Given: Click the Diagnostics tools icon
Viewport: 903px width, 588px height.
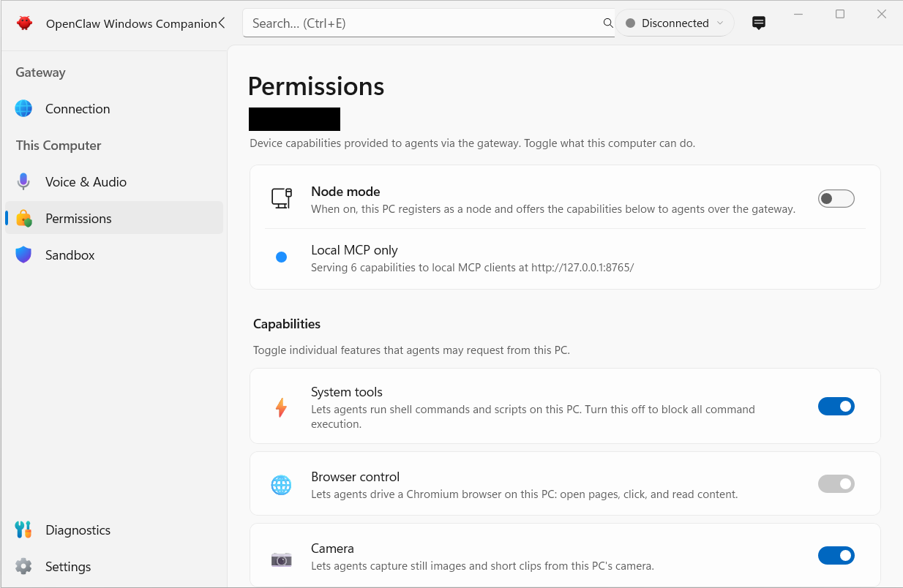Looking at the screenshot, I should pos(23,529).
